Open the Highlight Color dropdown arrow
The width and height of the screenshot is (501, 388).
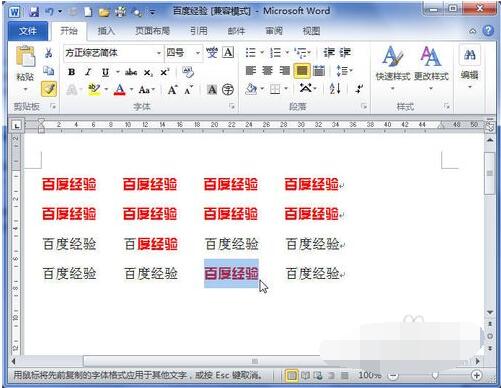click(x=106, y=89)
